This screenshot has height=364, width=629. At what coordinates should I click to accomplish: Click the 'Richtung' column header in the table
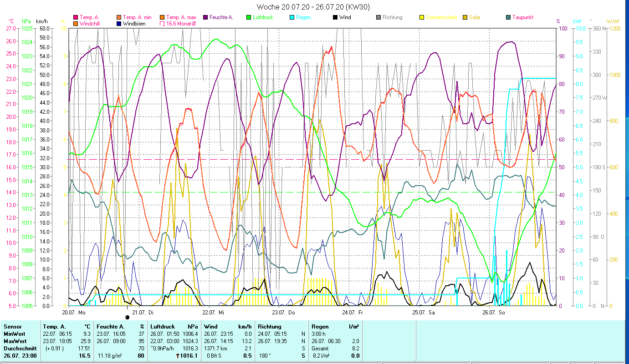click(270, 327)
